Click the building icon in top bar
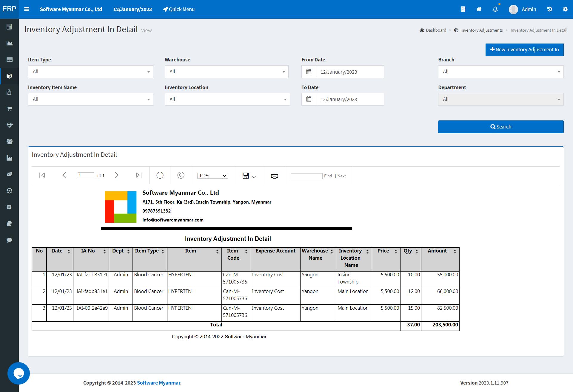 coord(463,9)
